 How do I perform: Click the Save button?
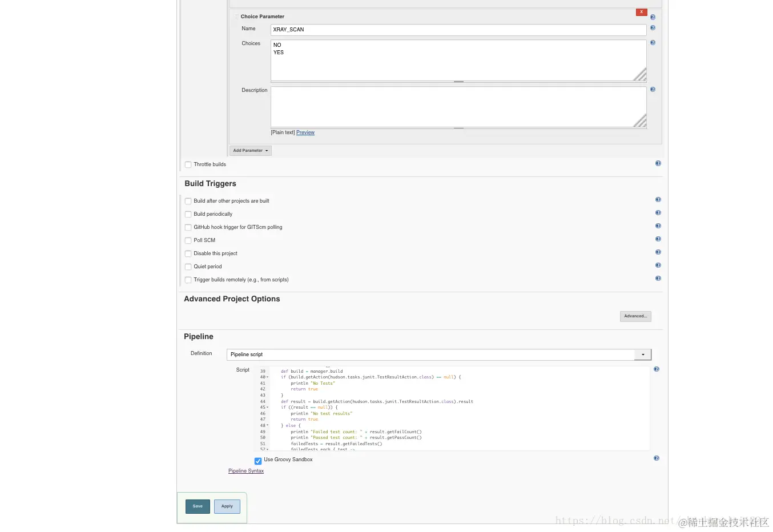(198, 506)
